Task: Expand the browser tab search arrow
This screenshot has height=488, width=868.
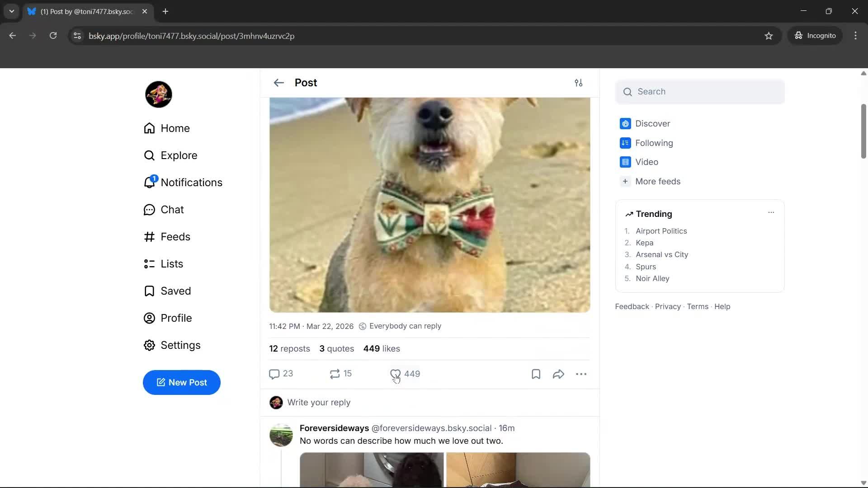Action: tap(11, 11)
